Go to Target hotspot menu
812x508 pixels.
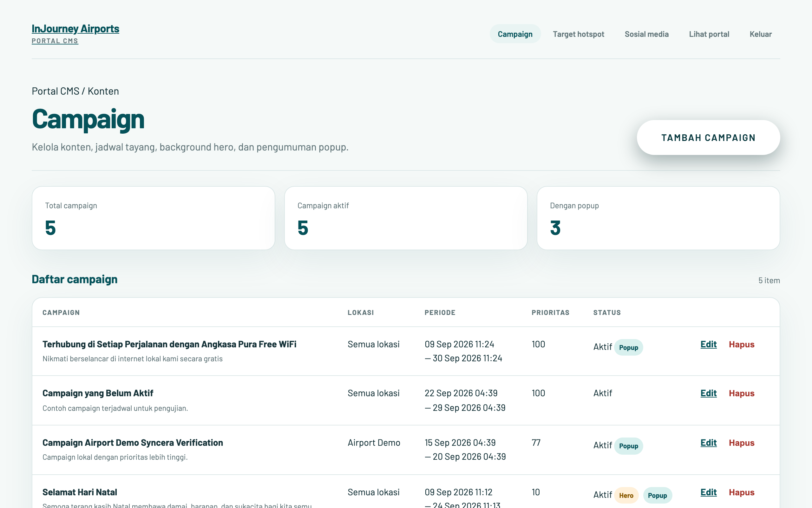pos(579,34)
